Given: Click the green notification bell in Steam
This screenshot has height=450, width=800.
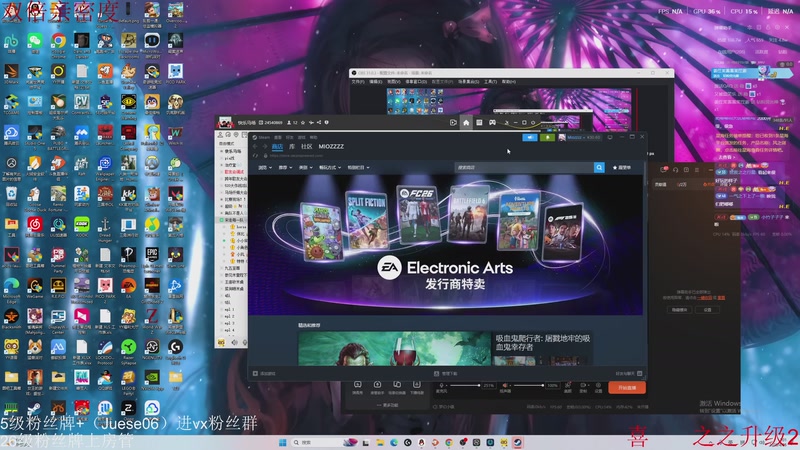Looking at the screenshot, I should point(547,137).
